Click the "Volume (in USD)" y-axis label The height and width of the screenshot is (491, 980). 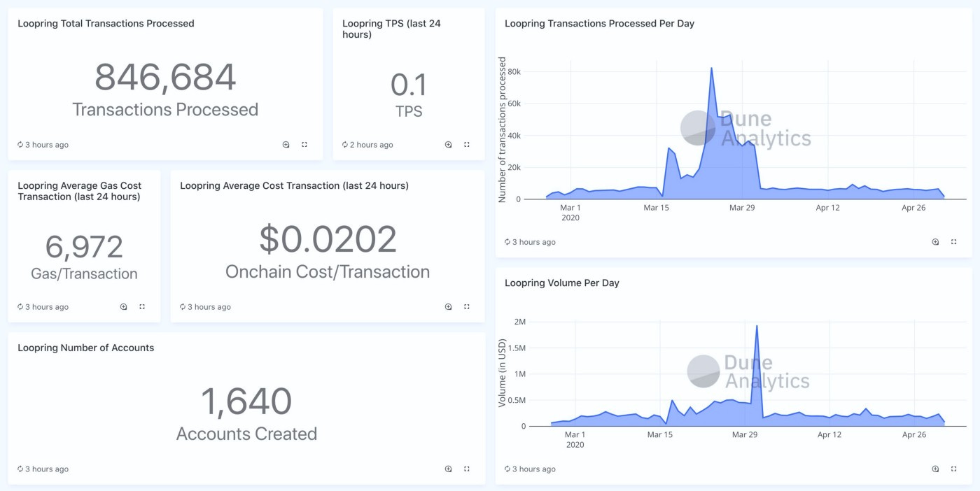pyautogui.click(x=502, y=373)
